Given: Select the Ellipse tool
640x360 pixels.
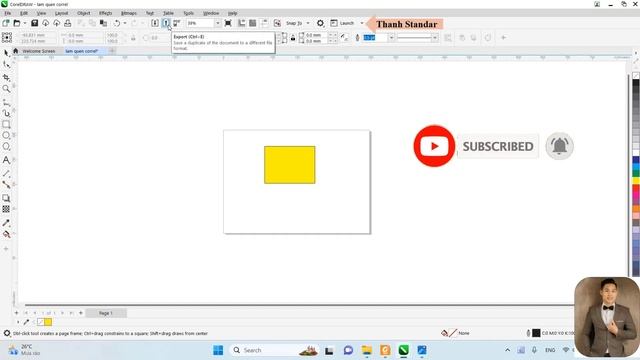Looking at the screenshot, I should click(x=6, y=135).
